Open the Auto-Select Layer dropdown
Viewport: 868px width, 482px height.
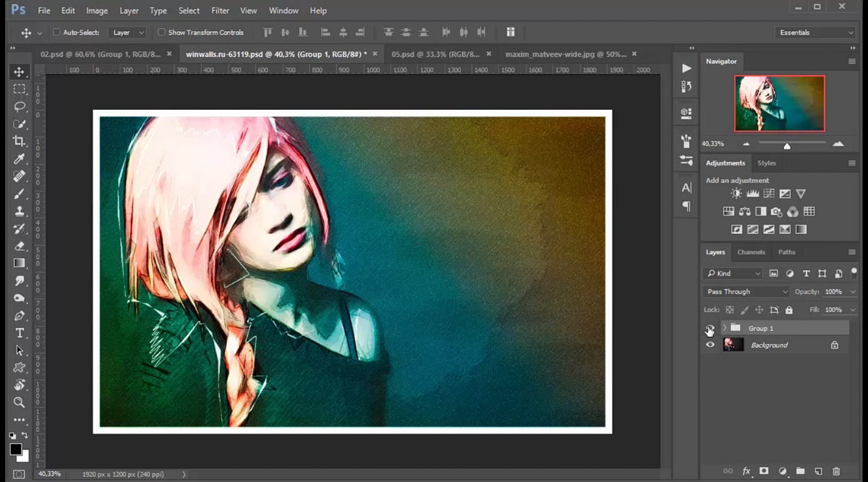(127, 33)
